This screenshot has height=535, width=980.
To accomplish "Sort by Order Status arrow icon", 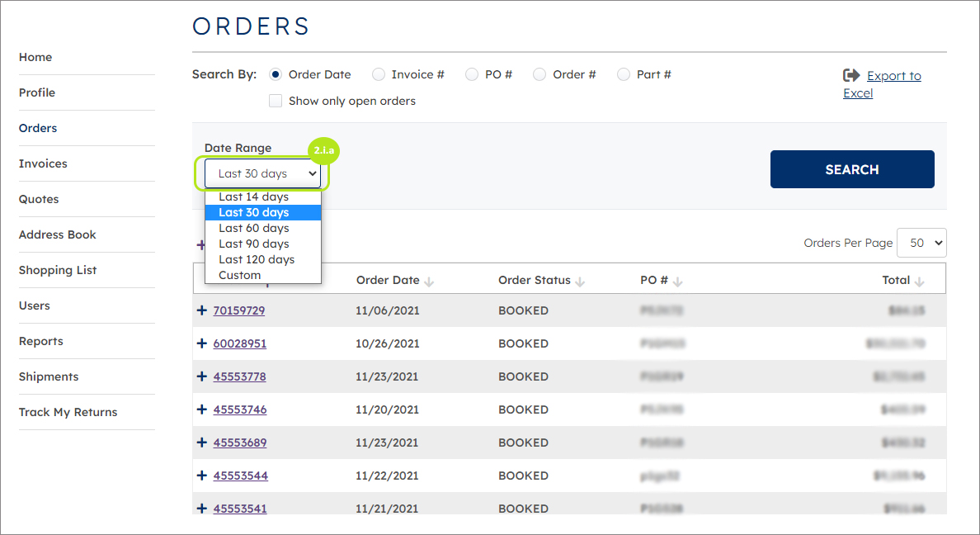I will (580, 282).
